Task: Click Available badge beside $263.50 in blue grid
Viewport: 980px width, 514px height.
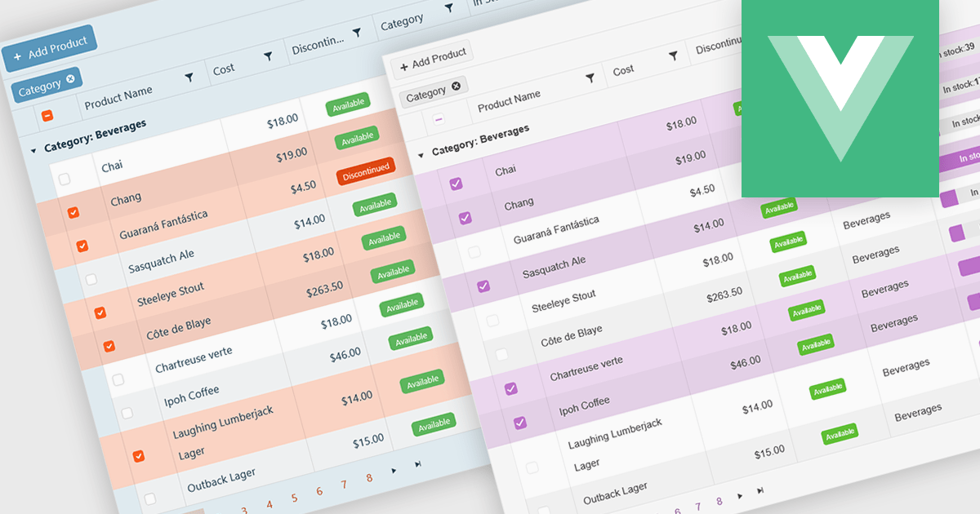Action: pos(394,272)
